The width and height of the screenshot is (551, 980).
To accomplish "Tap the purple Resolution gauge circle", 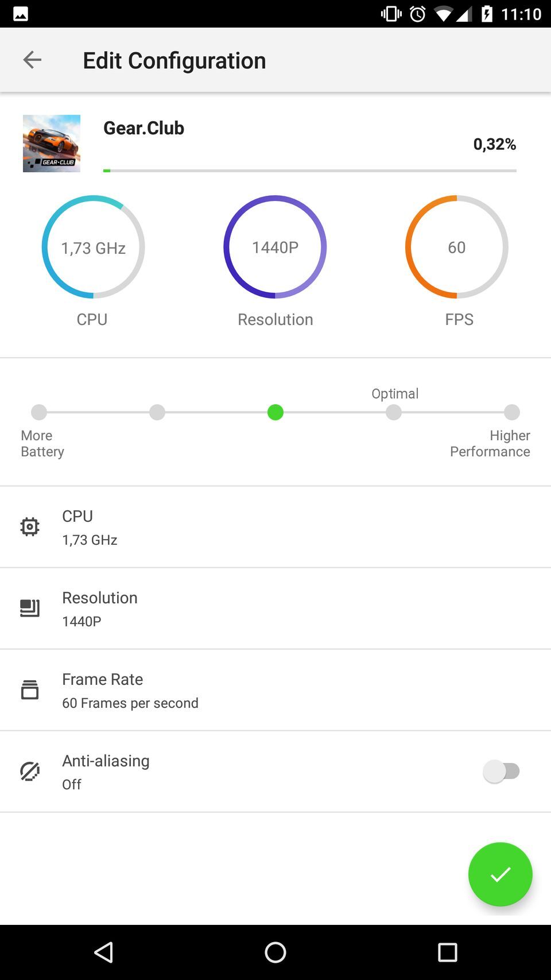I will click(x=275, y=247).
